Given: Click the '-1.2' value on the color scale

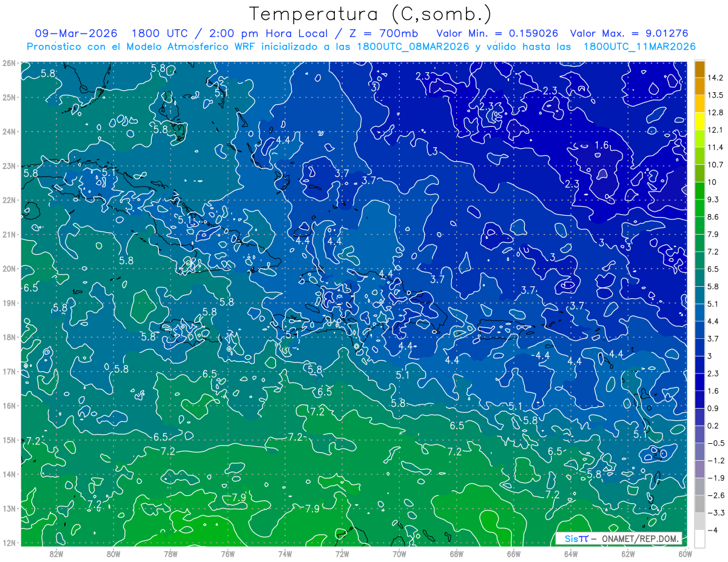Looking at the screenshot, I should tap(715, 460).
